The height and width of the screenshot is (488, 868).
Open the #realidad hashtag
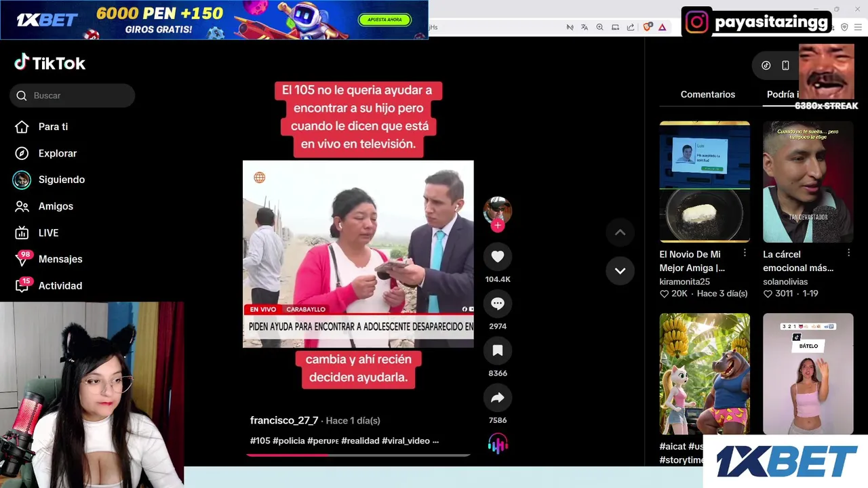click(360, 441)
